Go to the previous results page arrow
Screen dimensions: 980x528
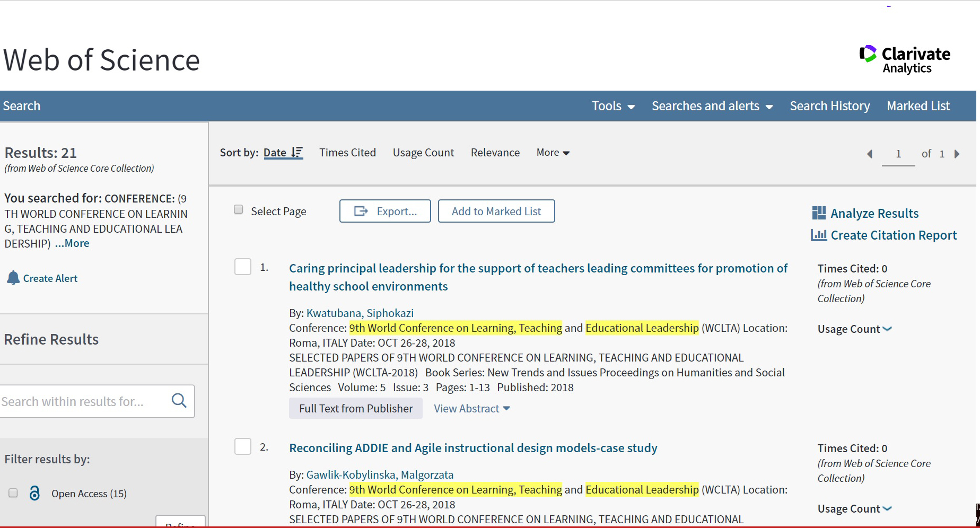(870, 154)
